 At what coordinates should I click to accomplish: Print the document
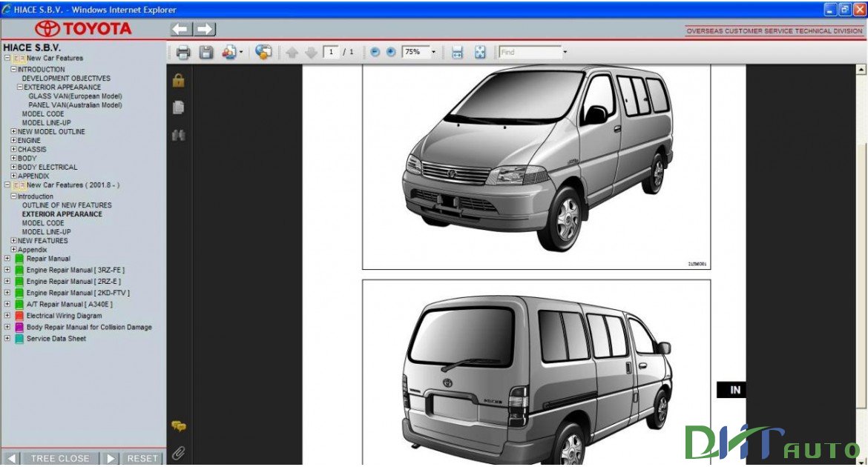click(x=185, y=52)
